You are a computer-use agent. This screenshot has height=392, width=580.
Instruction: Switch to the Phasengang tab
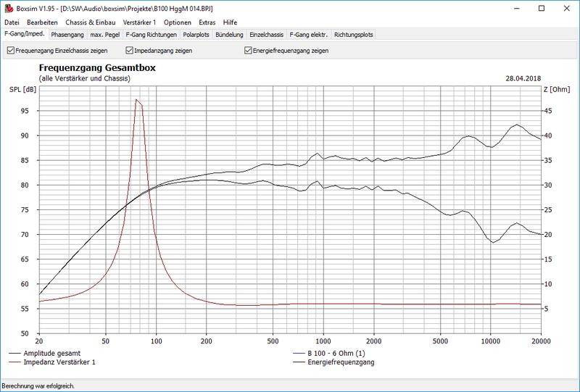pos(67,34)
